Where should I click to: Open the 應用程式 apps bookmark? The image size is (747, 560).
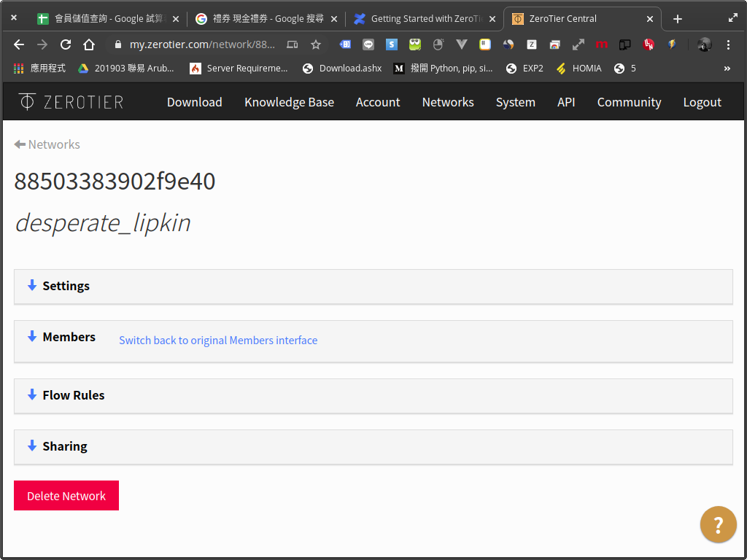pyautogui.click(x=39, y=69)
